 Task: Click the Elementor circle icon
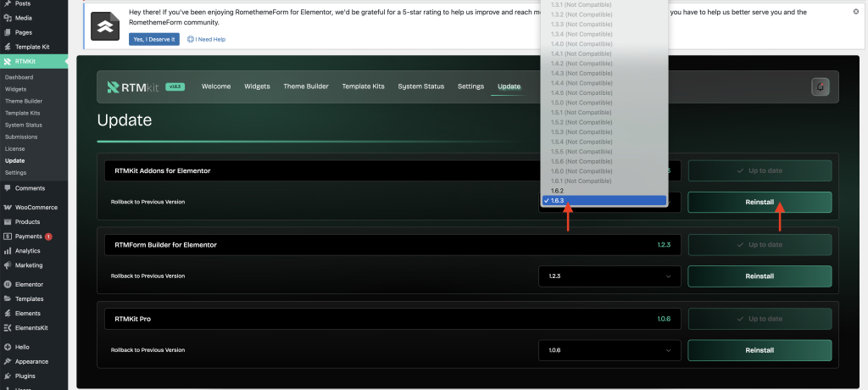[x=8, y=284]
